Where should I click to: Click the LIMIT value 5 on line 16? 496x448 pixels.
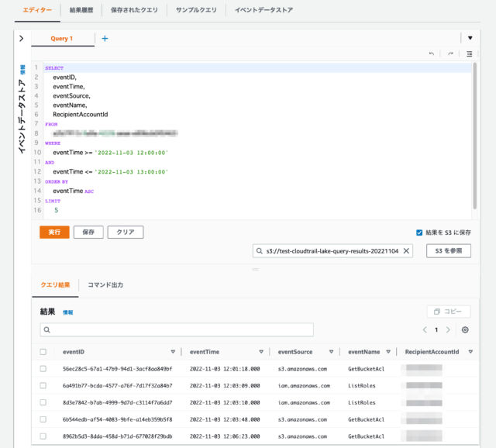pyautogui.click(x=57, y=210)
